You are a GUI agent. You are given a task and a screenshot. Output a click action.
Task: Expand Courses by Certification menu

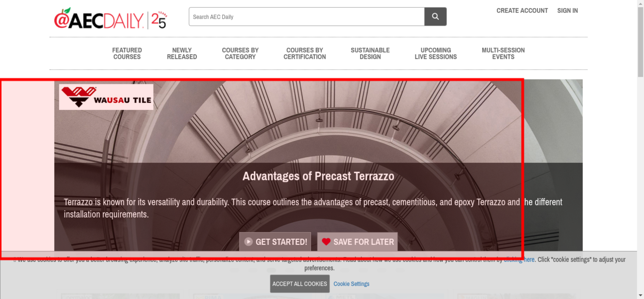(x=304, y=53)
